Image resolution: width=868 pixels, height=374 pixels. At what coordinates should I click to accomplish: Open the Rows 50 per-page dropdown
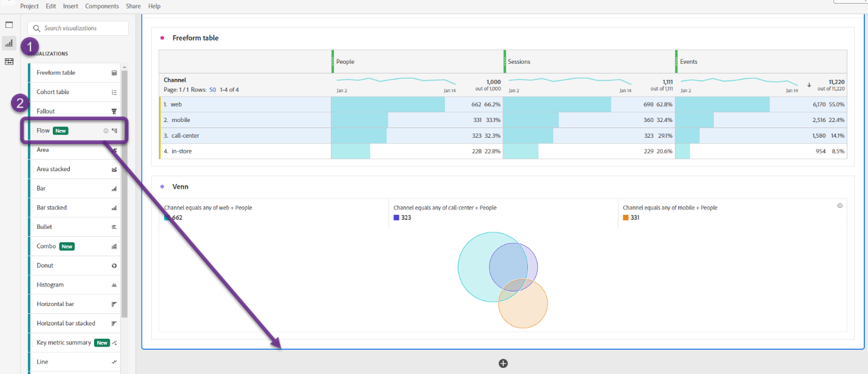212,90
